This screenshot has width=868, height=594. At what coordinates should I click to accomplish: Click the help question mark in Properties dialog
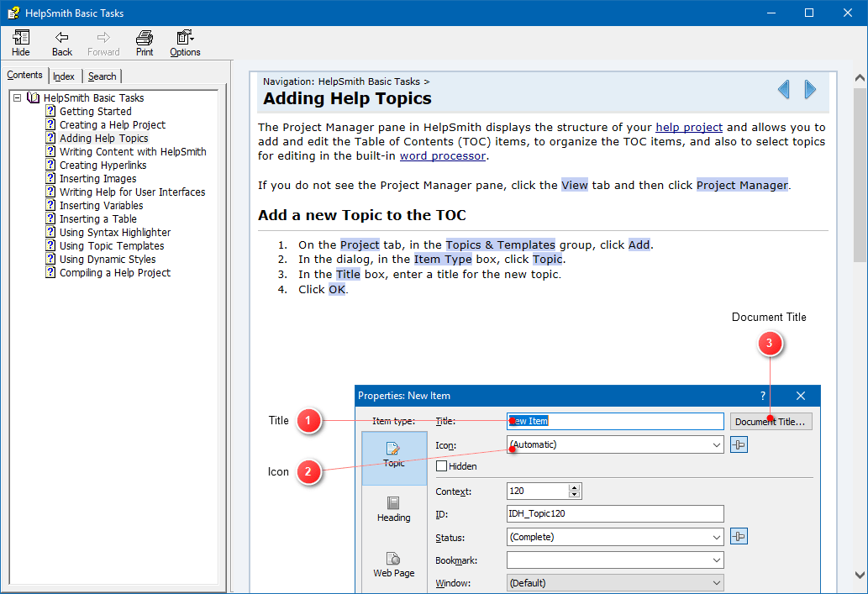click(763, 396)
